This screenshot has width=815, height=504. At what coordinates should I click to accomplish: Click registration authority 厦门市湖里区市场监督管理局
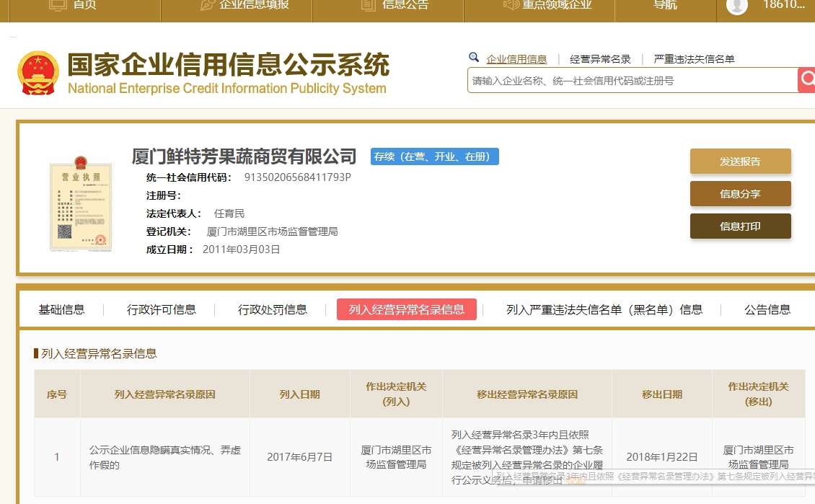coord(273,231)
